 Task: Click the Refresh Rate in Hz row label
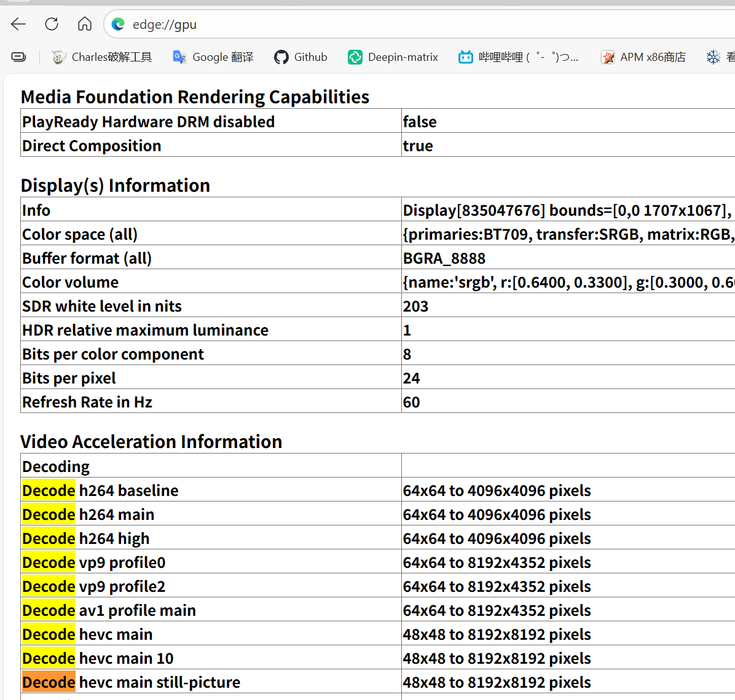point(87,402)
